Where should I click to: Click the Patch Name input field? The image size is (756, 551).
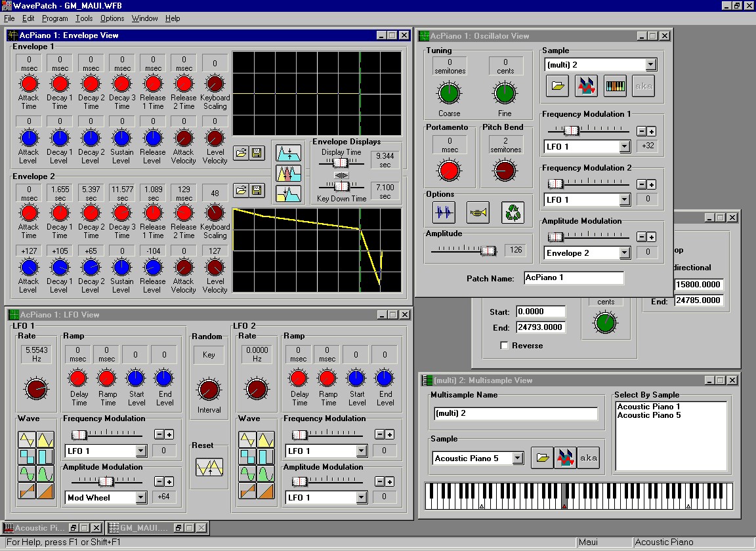(574, 278)
